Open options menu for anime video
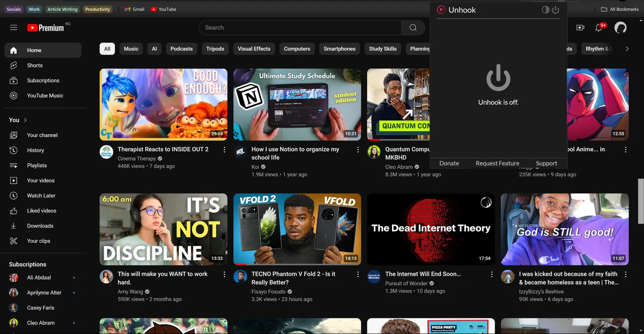The width and height of the screenshot is (644, 334). pyautogui.click(x=626, y=150)
